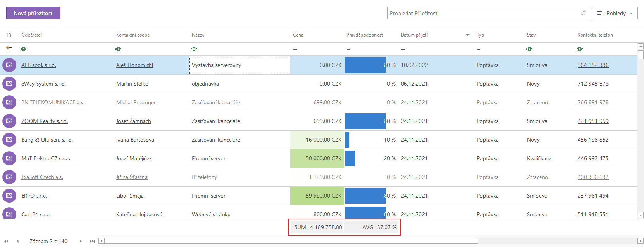The image size is (644, 247).
Task: Sort by Cena column header
Action: click(x=298, y=35)
